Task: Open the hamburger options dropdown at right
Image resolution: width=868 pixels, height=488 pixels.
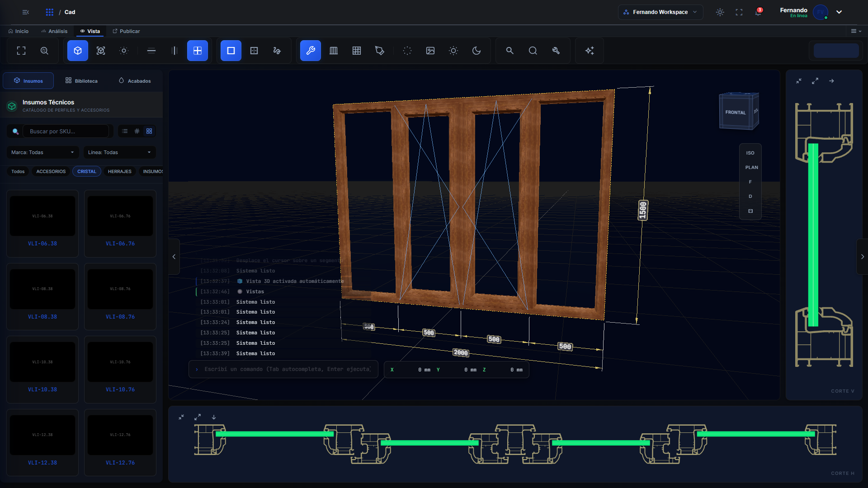Action: [x=856, y=31]
